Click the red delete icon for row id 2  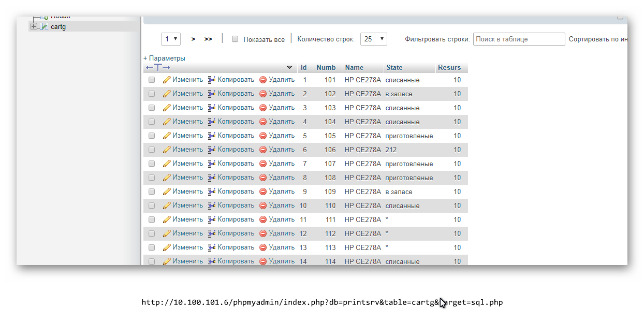[263, 94]
